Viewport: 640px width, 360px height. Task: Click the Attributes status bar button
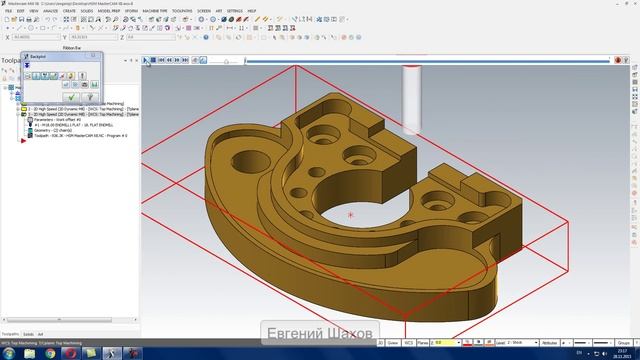point(549,343)
